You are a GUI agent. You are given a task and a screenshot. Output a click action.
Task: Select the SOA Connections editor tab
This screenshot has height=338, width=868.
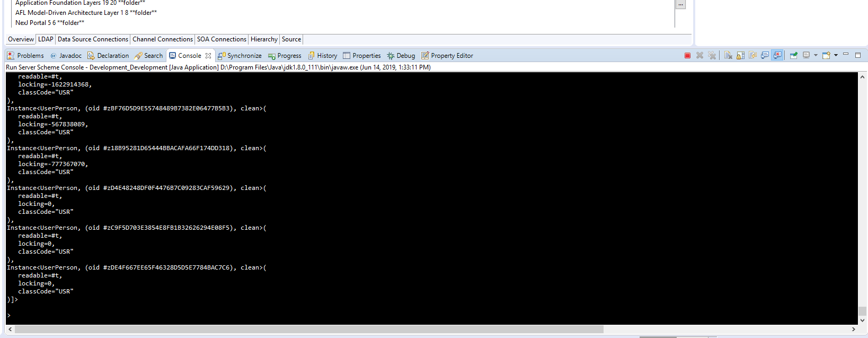(222, 39)
